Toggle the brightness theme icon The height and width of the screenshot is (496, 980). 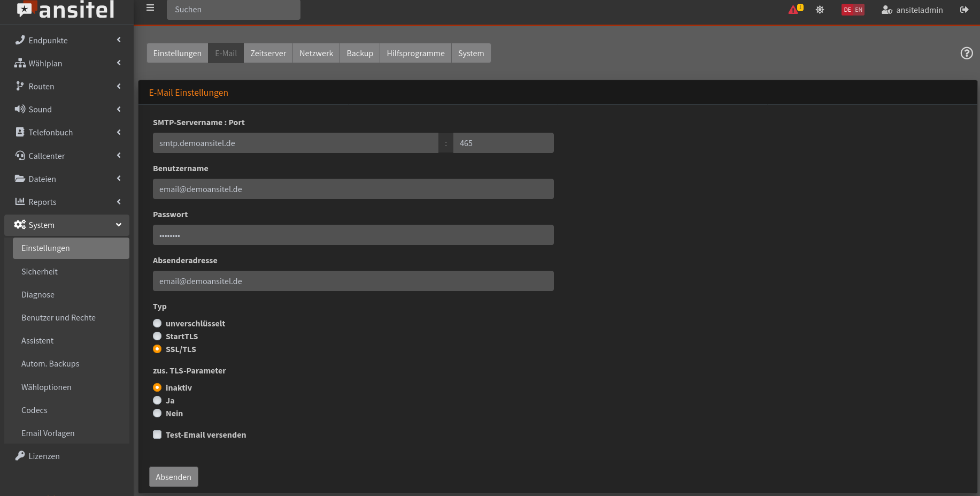click(x=820, y=10)
